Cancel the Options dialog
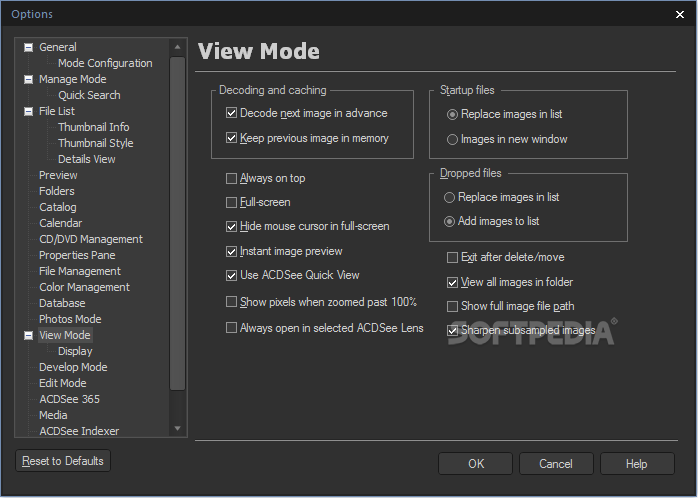Screen dimensions: 698x498 (556, 464)
